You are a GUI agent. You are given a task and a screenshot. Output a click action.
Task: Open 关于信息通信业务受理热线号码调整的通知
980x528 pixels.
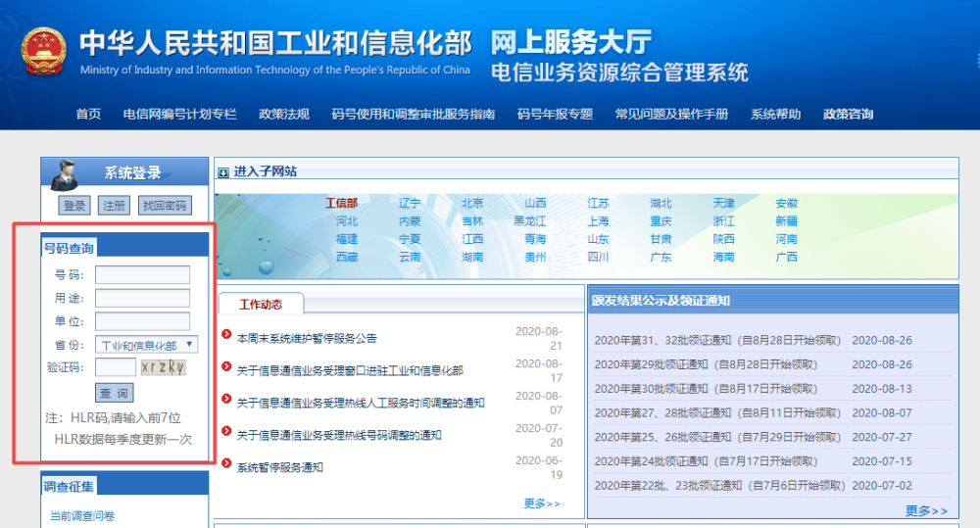(339, 435)
